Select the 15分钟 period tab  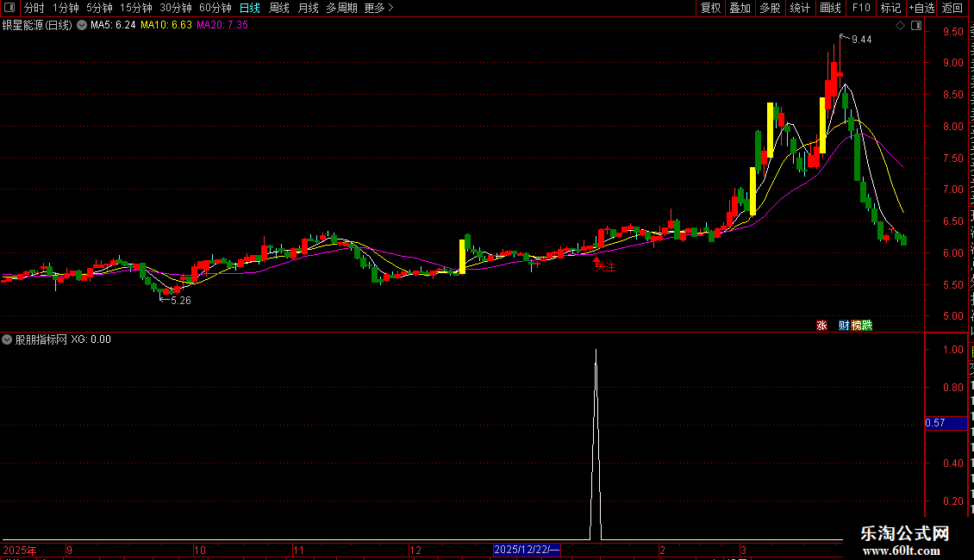click(136, 8)
